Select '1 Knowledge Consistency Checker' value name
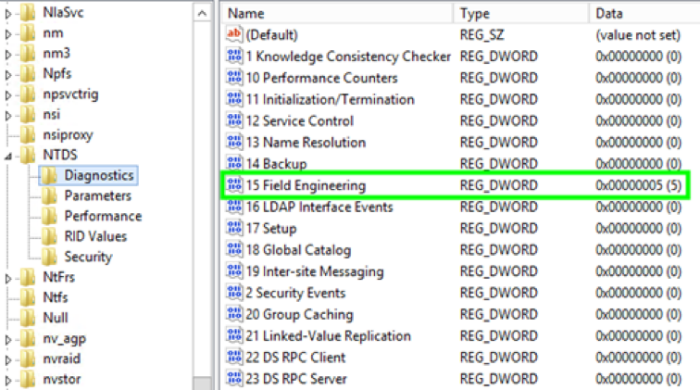 (348, 56)
